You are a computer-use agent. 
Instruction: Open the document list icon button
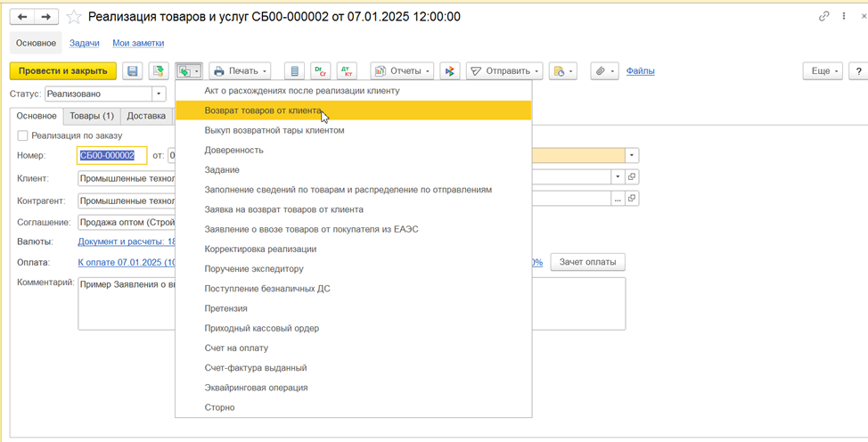(x=294, y=71)
